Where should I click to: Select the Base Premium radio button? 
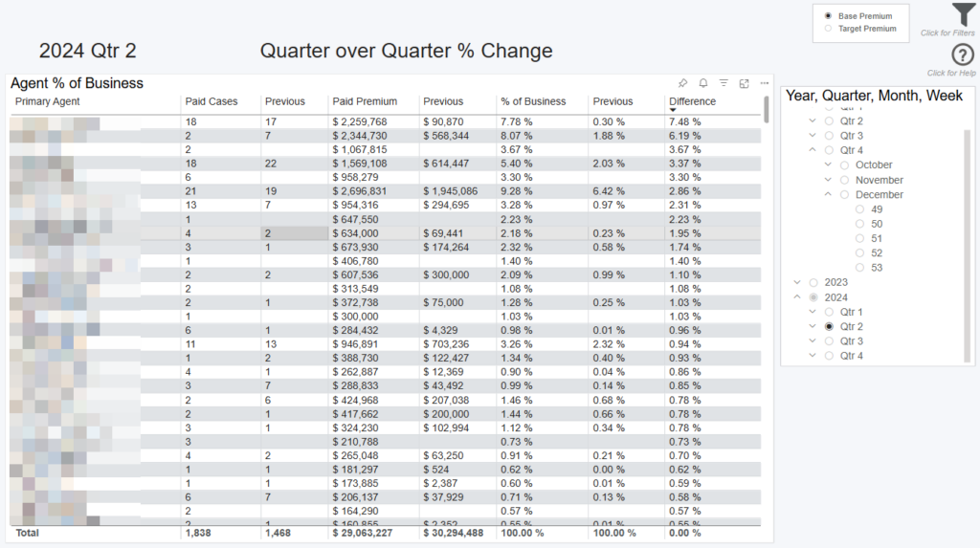[828, 16]
